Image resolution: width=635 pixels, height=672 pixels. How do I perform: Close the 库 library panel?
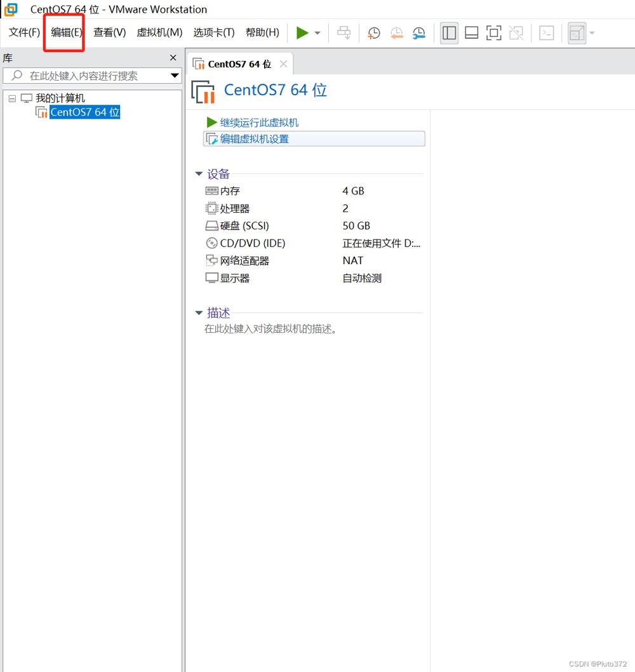(x=173, y=57)
